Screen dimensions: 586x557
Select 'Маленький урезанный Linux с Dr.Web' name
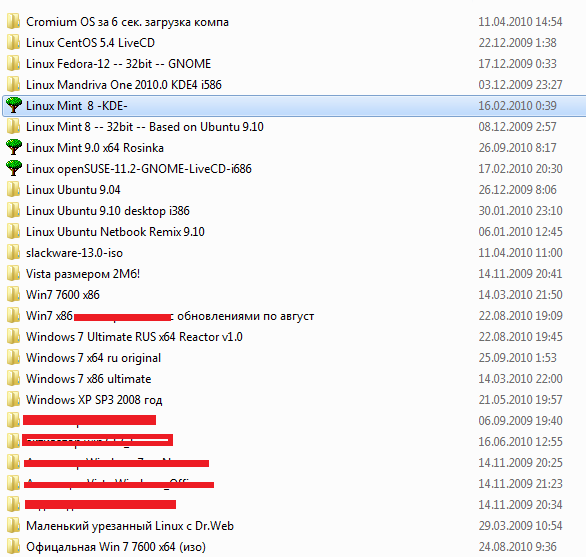click(130, 526)
